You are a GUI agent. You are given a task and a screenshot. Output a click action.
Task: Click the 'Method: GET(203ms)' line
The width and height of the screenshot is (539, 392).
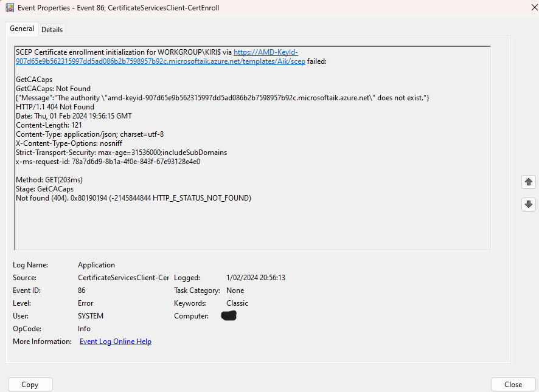pyautogui.click(x=49, y=180)
